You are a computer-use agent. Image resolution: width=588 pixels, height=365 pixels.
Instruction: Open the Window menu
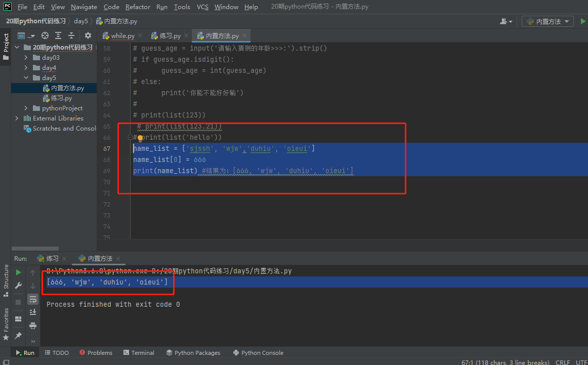[x=226, y=7]
